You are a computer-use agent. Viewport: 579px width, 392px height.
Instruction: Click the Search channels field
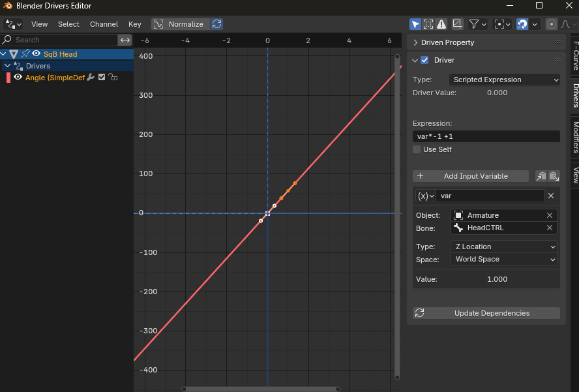59,40
